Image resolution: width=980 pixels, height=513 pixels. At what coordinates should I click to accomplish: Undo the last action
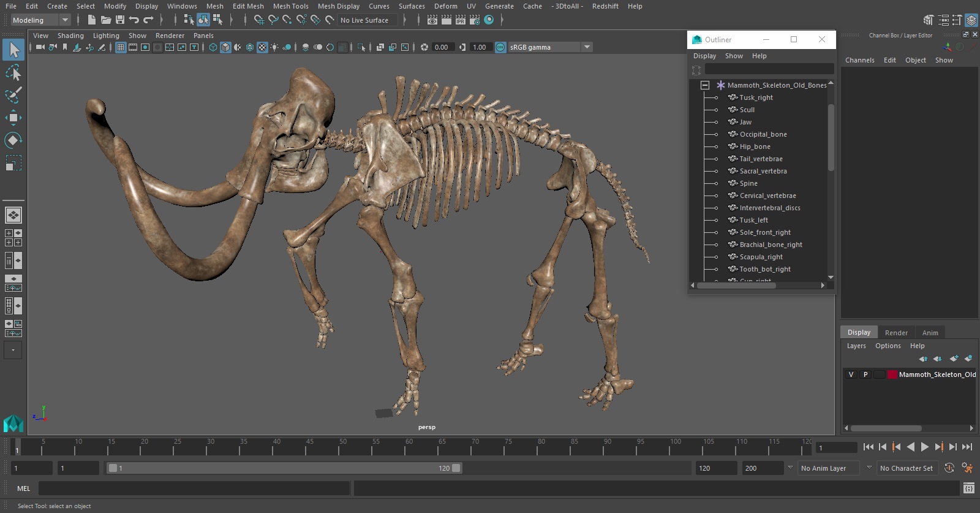point(134,20)
